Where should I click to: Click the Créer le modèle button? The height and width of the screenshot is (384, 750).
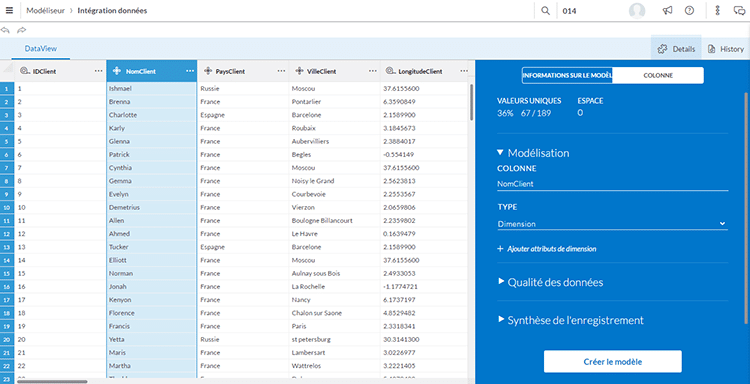point(613,362)
